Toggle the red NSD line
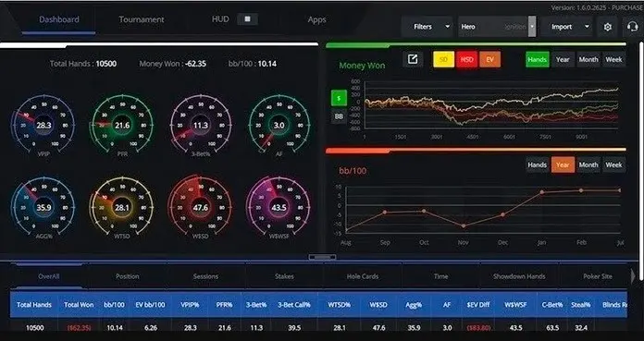Viewport: 644px width, 341px height. pos(466,59)
